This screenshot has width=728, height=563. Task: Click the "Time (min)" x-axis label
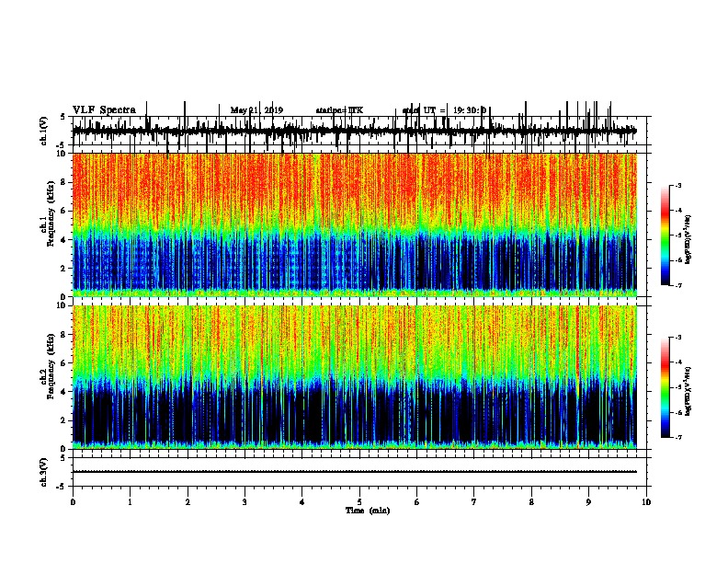coord(368,511)
